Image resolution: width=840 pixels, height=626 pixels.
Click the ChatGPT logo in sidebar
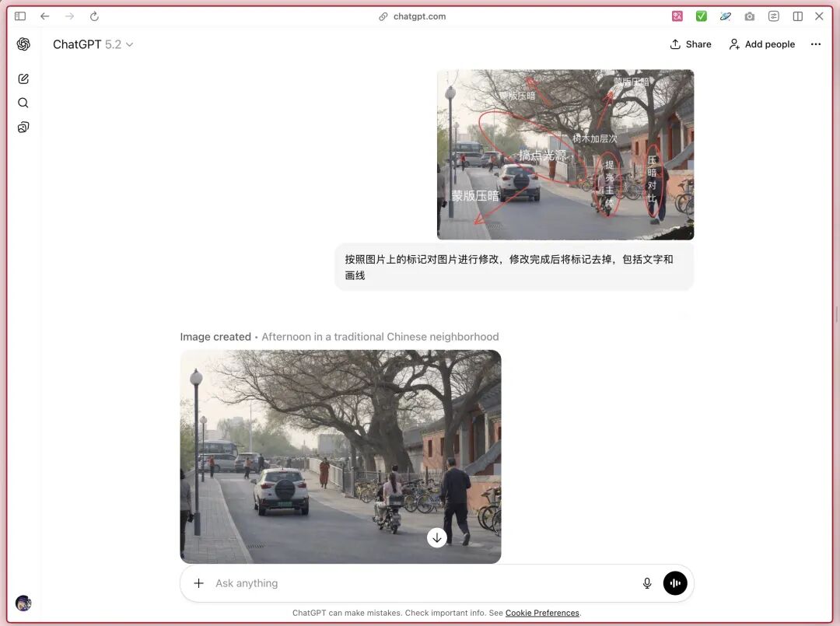(23, 44)
